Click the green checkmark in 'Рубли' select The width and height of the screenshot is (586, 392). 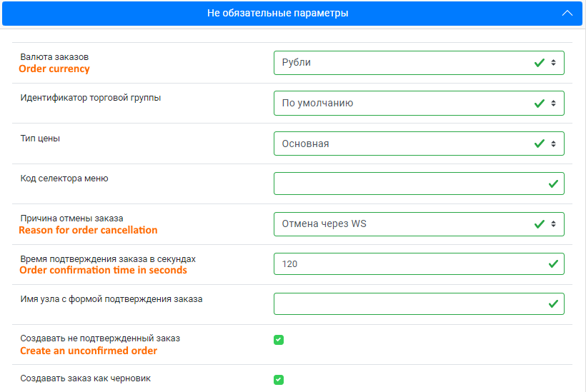[540, 63]
